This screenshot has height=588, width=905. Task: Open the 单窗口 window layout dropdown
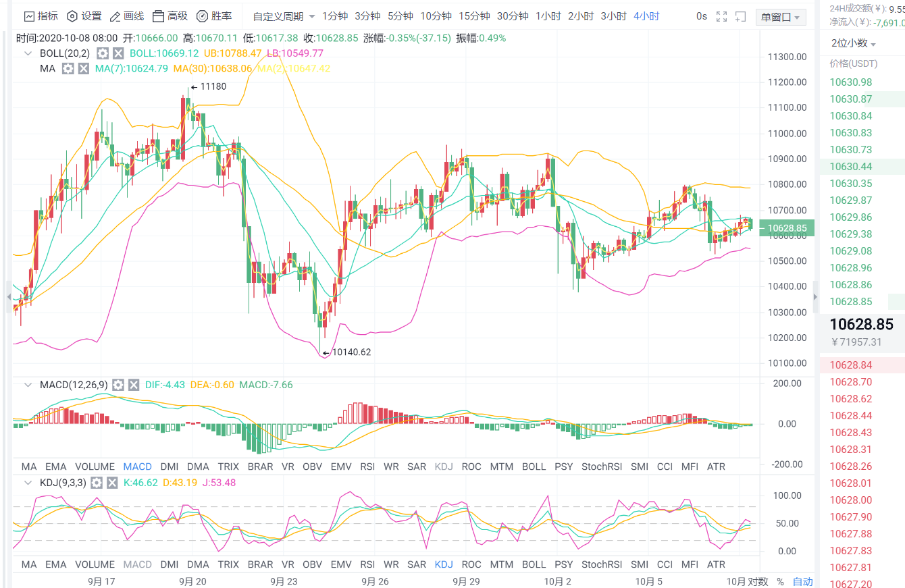[x=780, y=16]
